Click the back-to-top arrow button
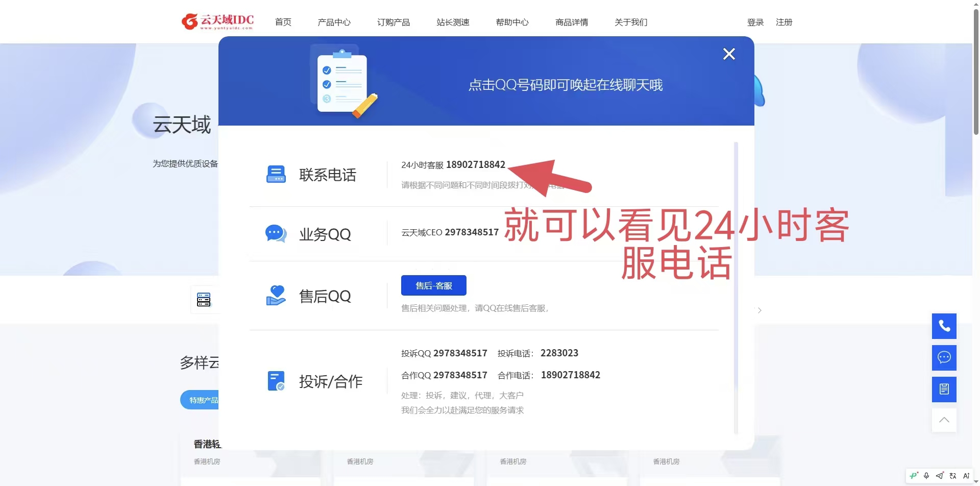This screenshot has height=486, width=980. tap(944, 420)
